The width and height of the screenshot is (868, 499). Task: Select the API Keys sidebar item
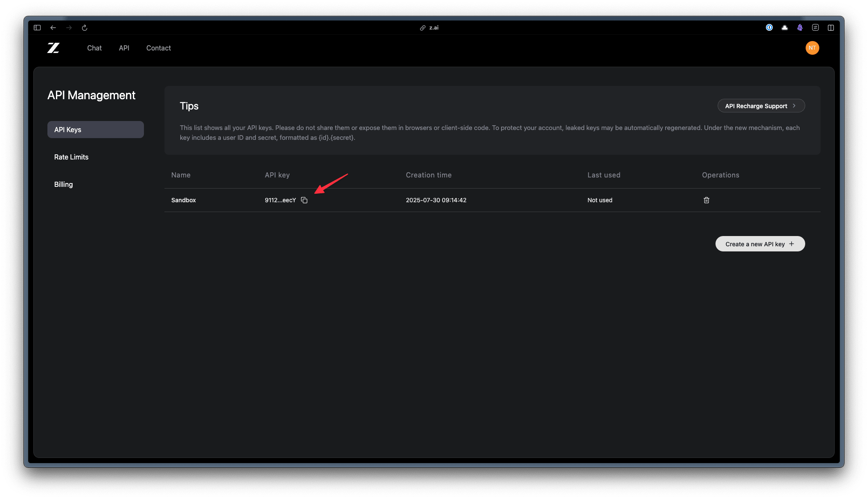pyautogui.click(x=95, y=130)
